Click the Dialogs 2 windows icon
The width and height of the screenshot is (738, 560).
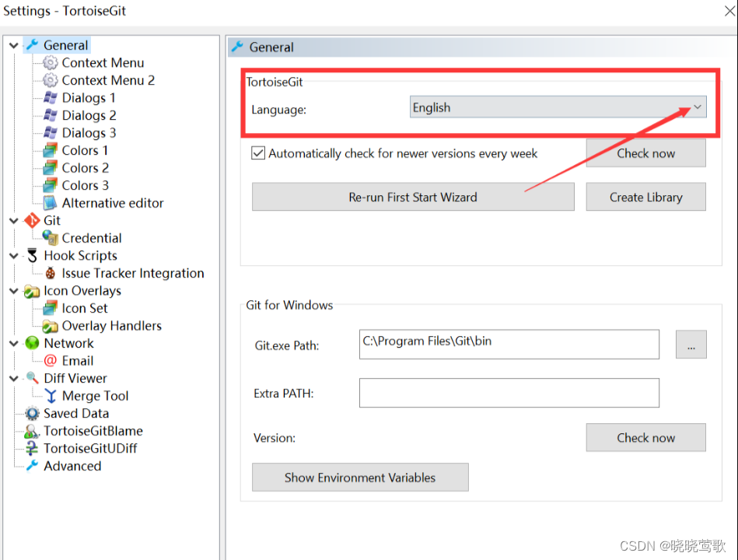coord(51,115)
